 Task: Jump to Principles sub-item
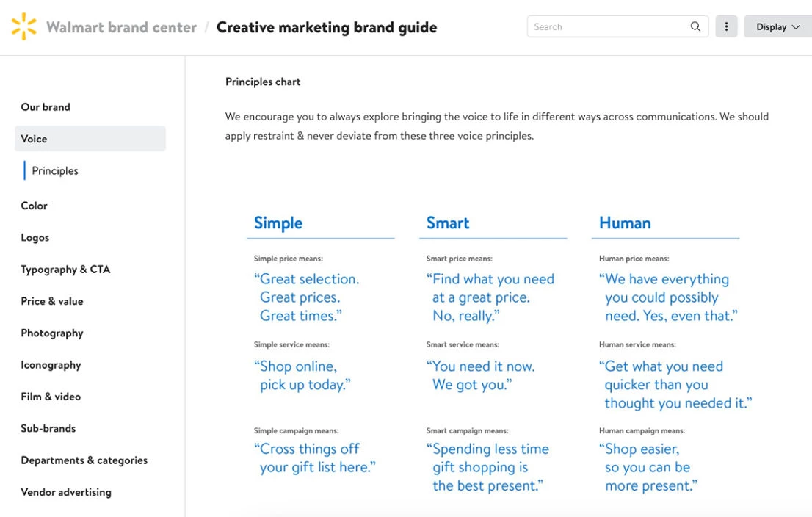pyautogui.click(x=55, y=170)
